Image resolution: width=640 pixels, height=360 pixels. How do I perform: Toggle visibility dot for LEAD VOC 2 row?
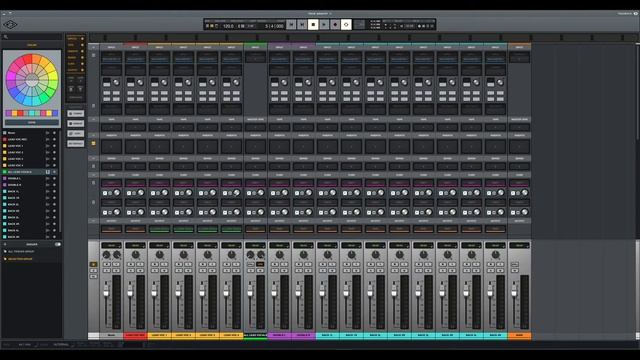(54, 152)
